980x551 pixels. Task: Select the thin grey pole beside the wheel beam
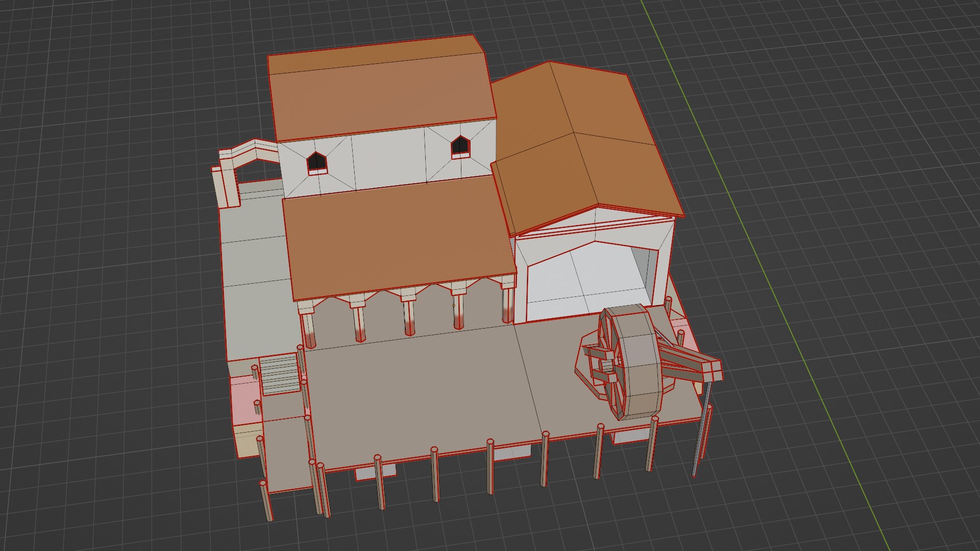(701, 429)
